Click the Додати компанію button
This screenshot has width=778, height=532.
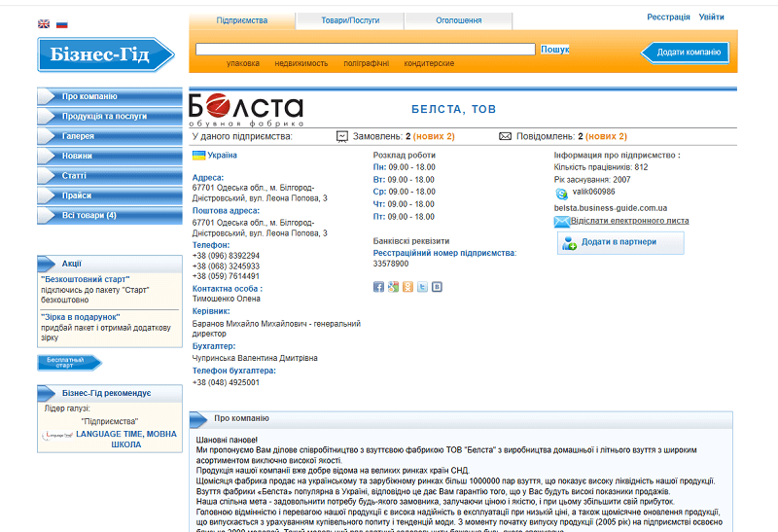685,53
